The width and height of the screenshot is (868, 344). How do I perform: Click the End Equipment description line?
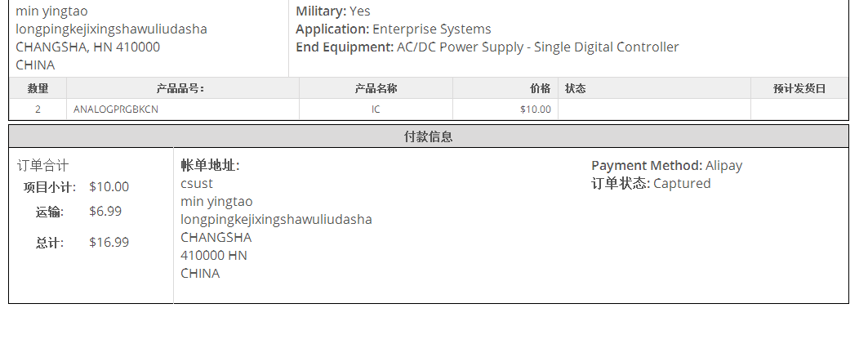[487, 47]
